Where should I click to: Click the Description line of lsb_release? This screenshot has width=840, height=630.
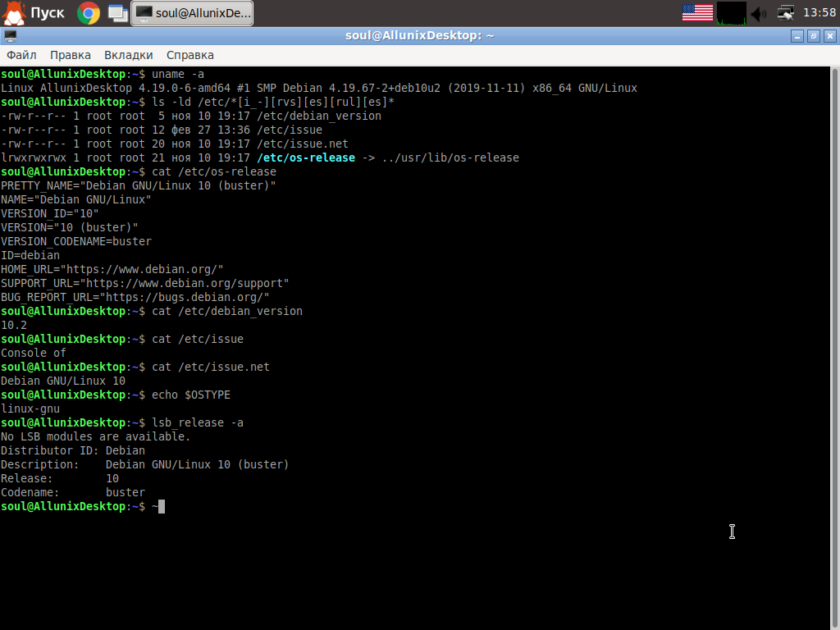point(144,464)
